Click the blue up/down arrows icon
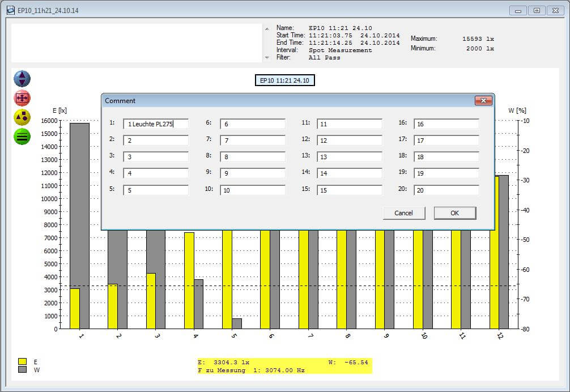 click(22, 79)
